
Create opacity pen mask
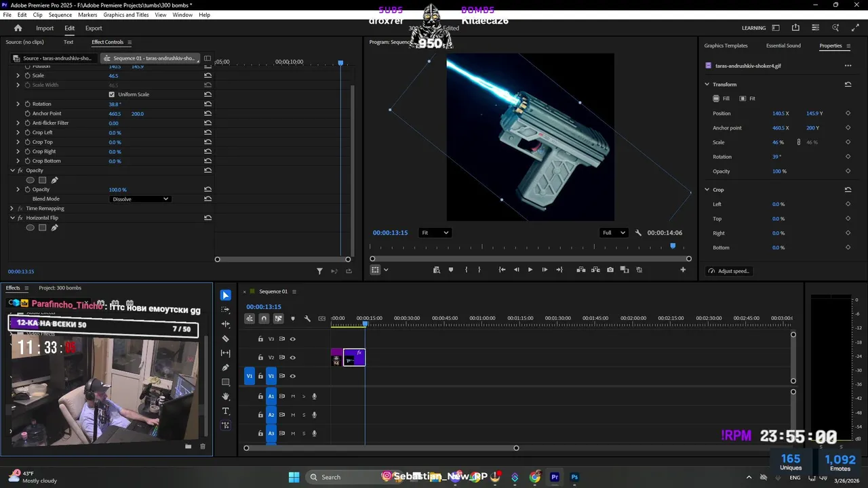tap(54, 180)
